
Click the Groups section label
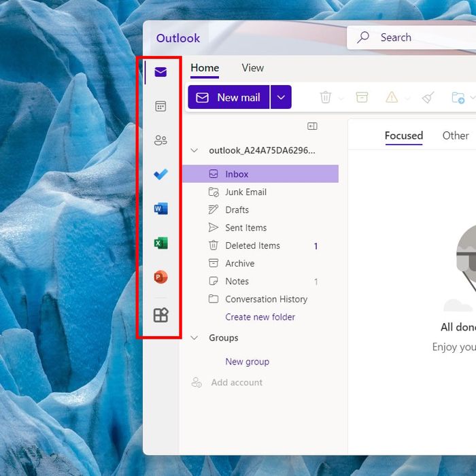click(x=224, y=337)
